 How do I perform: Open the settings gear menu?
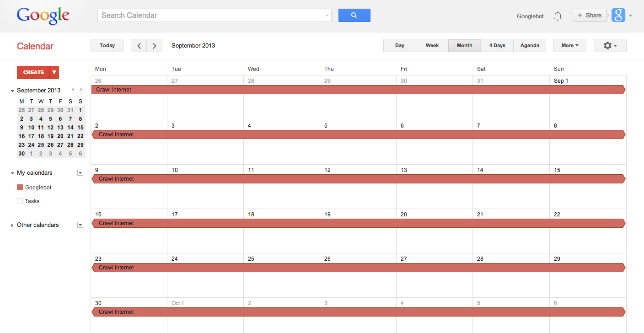tap(610, 45)
